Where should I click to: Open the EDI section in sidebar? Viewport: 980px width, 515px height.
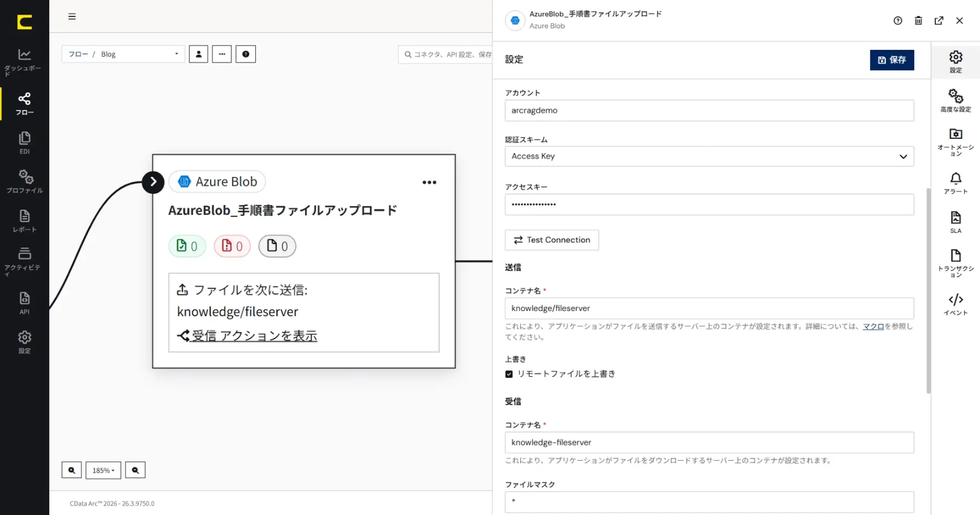[24, 143]
